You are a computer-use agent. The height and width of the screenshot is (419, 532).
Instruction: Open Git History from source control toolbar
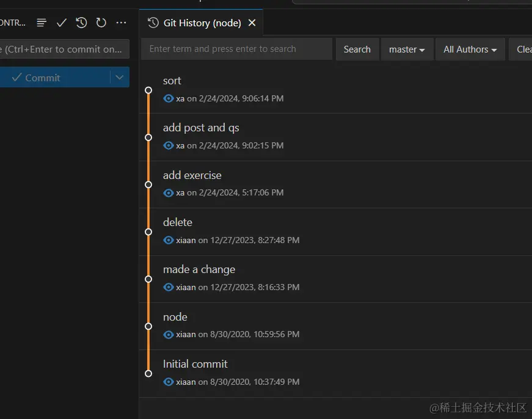[81, 23]
